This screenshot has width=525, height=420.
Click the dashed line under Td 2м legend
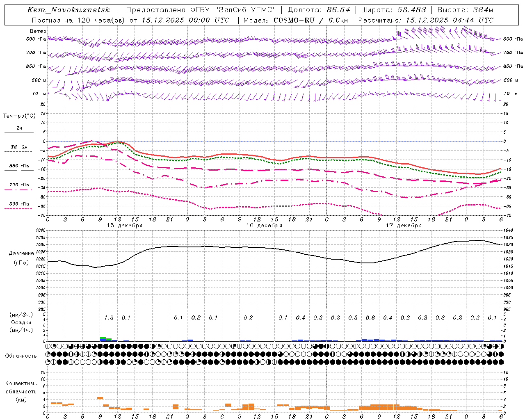coord(19,151)
